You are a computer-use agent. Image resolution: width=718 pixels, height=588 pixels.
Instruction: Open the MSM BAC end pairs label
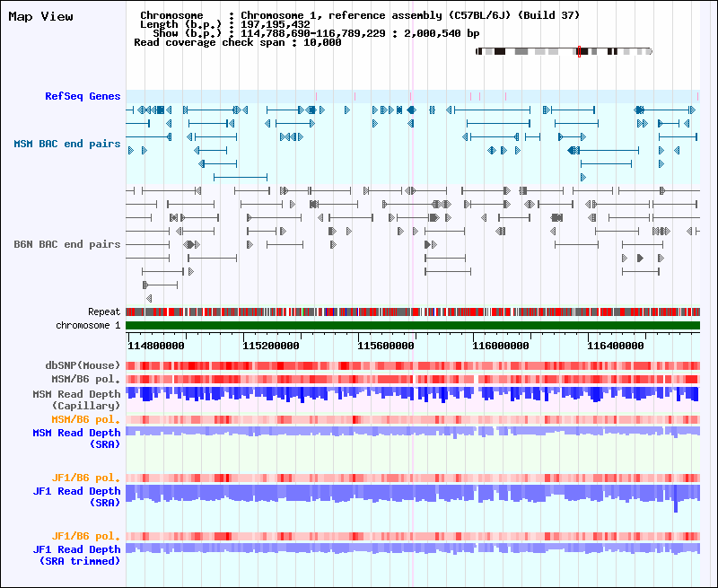[66, 144]
